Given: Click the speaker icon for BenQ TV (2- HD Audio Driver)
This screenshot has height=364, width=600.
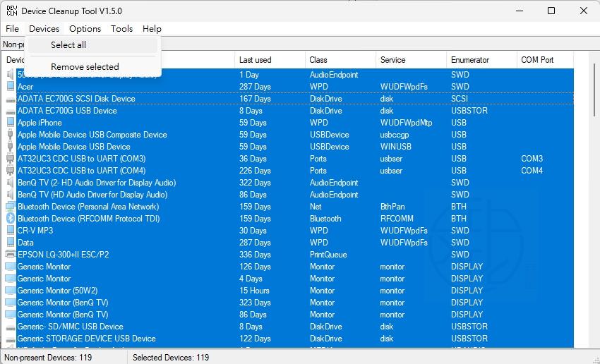Looking at the screenshot, I should (x=10, y=183).
